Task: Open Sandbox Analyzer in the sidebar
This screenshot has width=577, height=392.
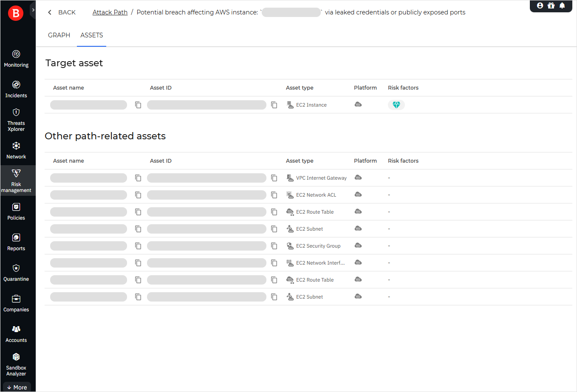Action: tap(16, 365)
